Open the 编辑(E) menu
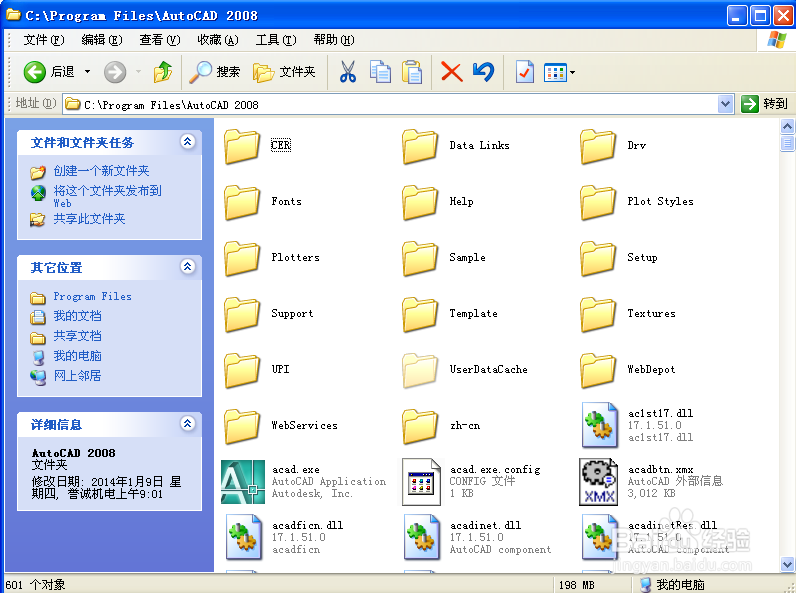The height and width of the screenshot is (593, 796). [102, 40]
